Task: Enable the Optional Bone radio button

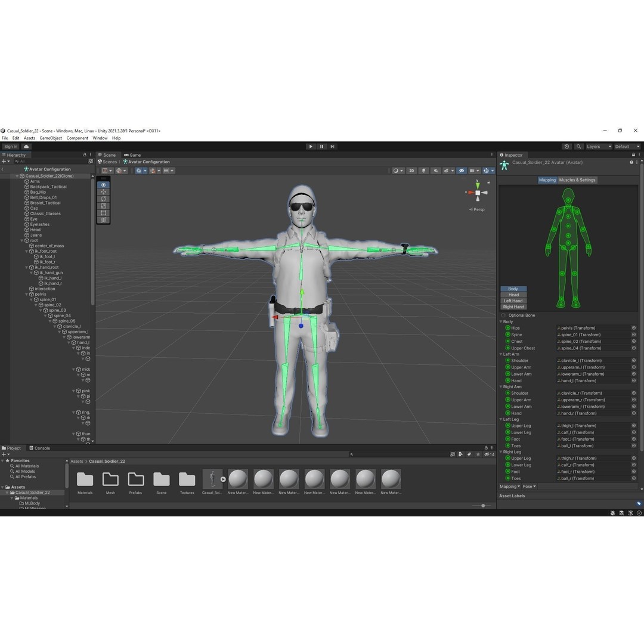Action: pyautogui.click(x=503, y=315)
